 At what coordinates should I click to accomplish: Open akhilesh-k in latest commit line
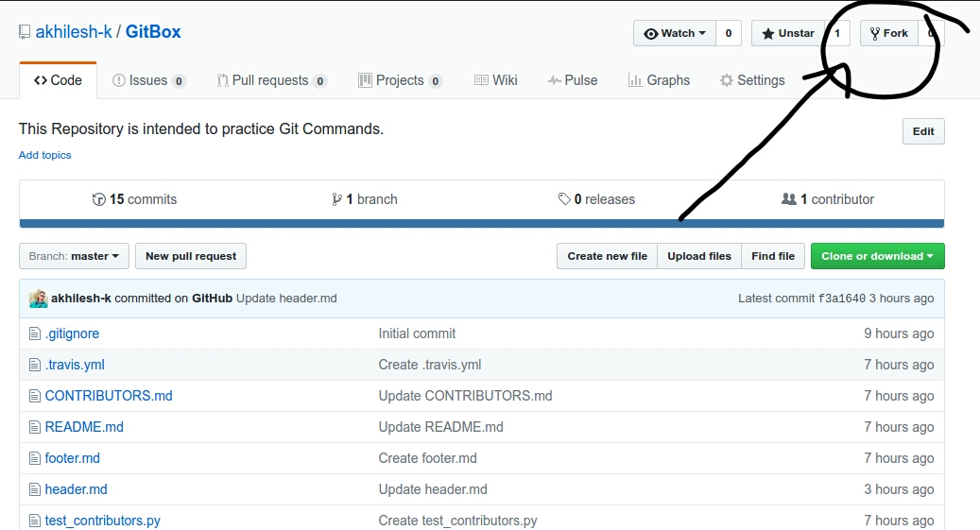coord(81,299)
